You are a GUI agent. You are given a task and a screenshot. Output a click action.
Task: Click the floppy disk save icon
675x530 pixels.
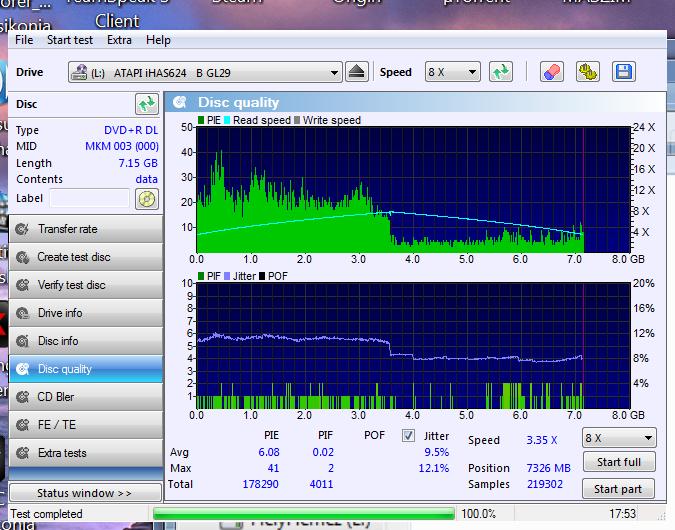[624, 72]
